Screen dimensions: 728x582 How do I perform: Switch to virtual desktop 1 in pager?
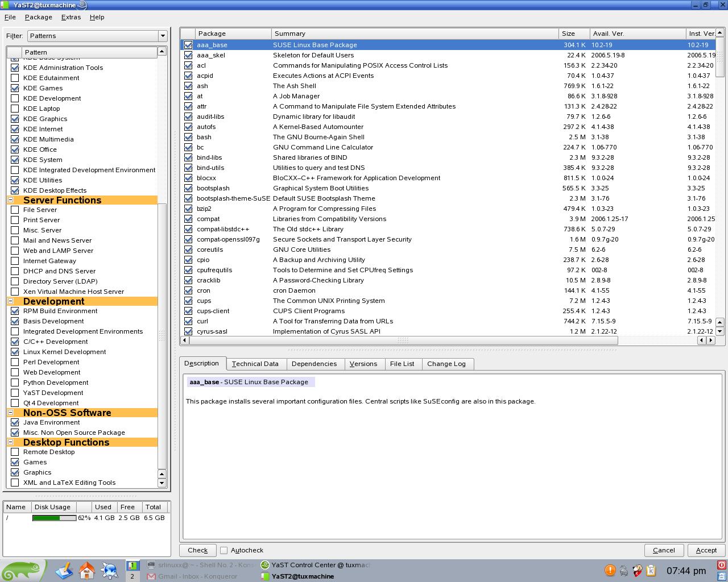pos(132,566)
